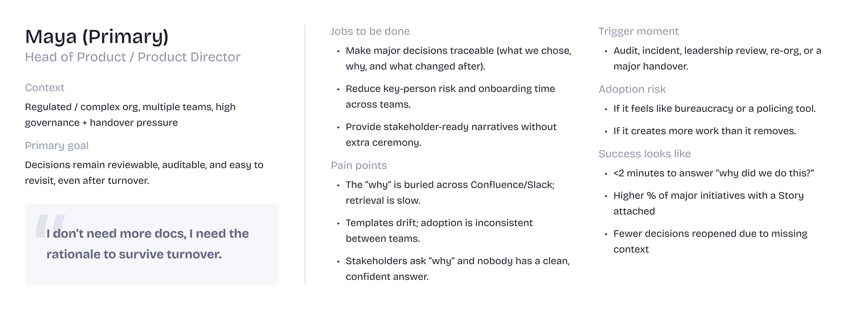Select the "Head of Product / Product Director" subtitle
Screen dimensions: 868x313
click(132, 57)
